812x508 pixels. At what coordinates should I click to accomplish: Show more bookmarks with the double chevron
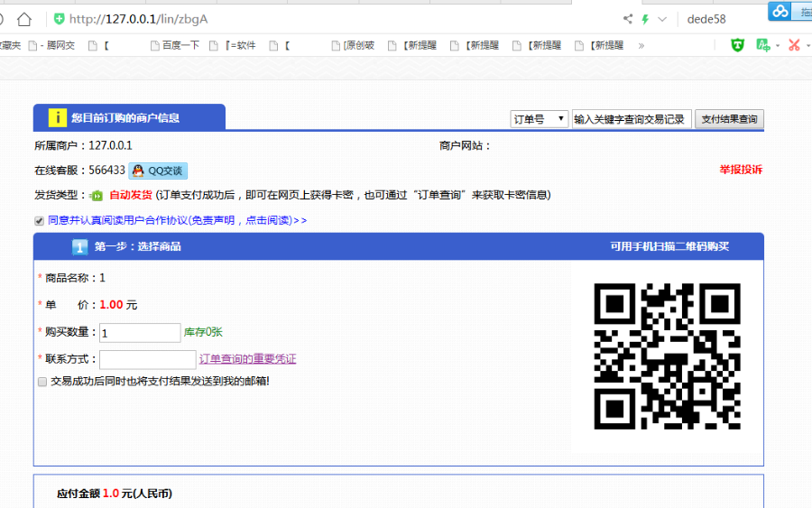point(641,46)
